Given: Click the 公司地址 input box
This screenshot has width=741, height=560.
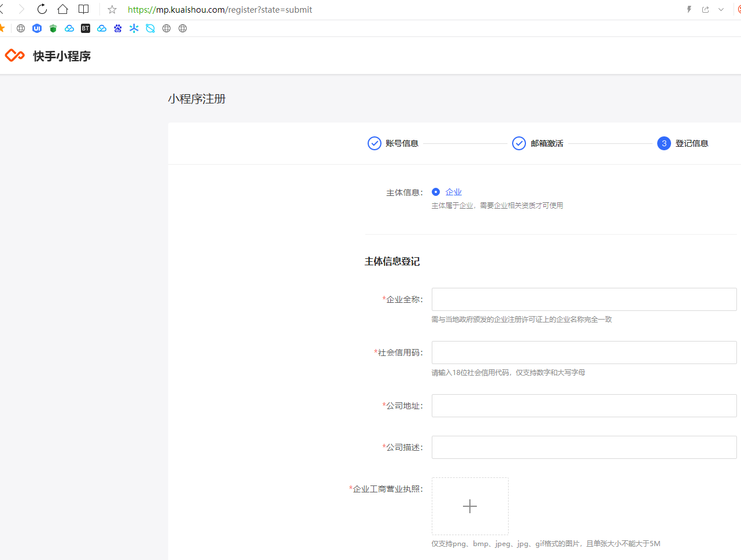Looking at the screenshot, I should [584, 406].
